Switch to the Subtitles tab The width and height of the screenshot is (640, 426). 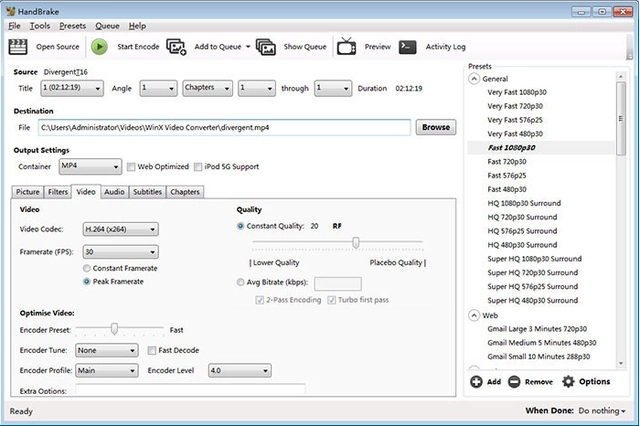tap(147, 192)
